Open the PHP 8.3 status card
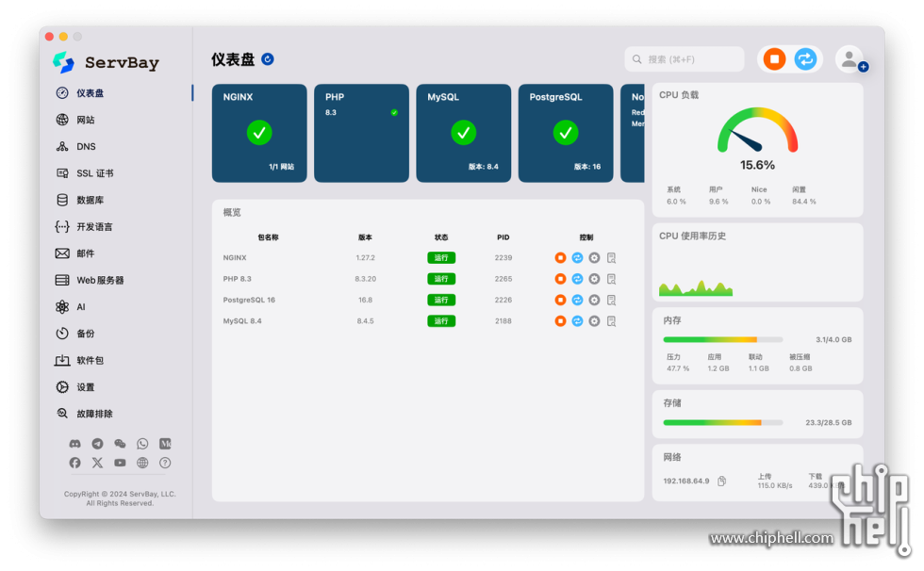Screen dimensions: 924x571 point(361,133)
